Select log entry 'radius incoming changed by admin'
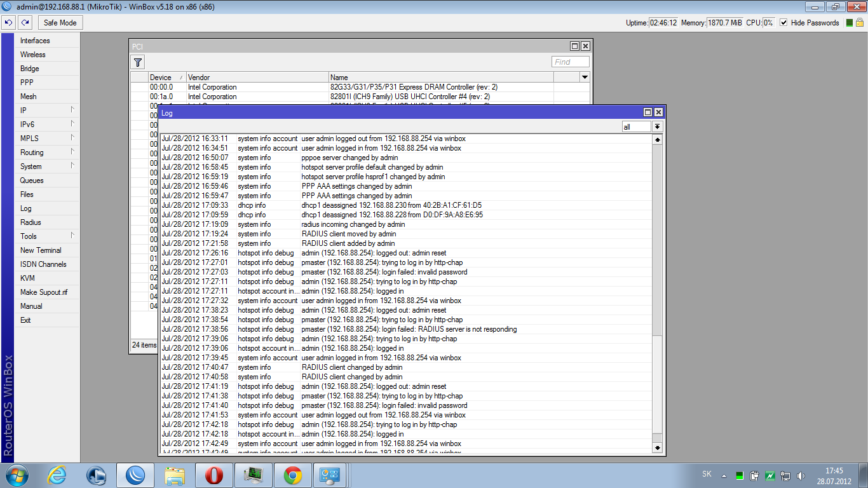Viewport: 868px width, 488px height. tap(406, 224)
